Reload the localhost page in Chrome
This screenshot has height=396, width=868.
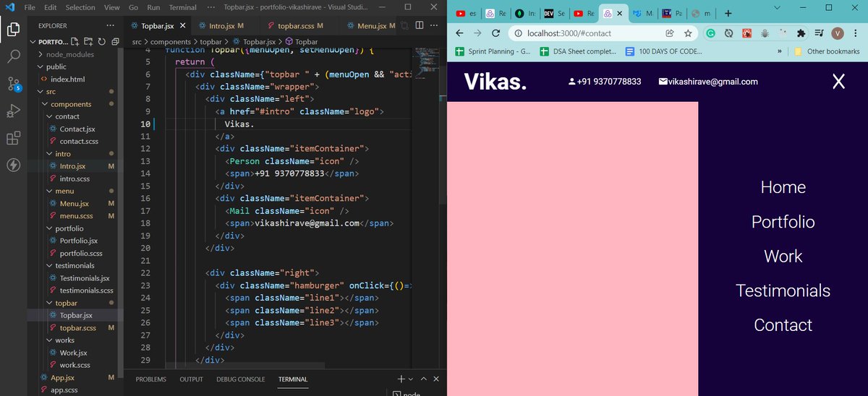pos(496,33)
